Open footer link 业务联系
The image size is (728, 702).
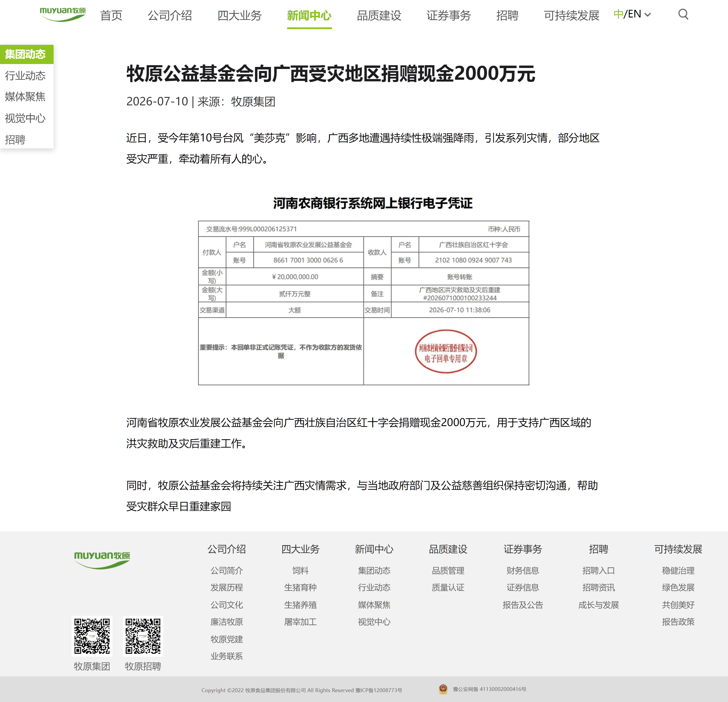click(227, 656)
